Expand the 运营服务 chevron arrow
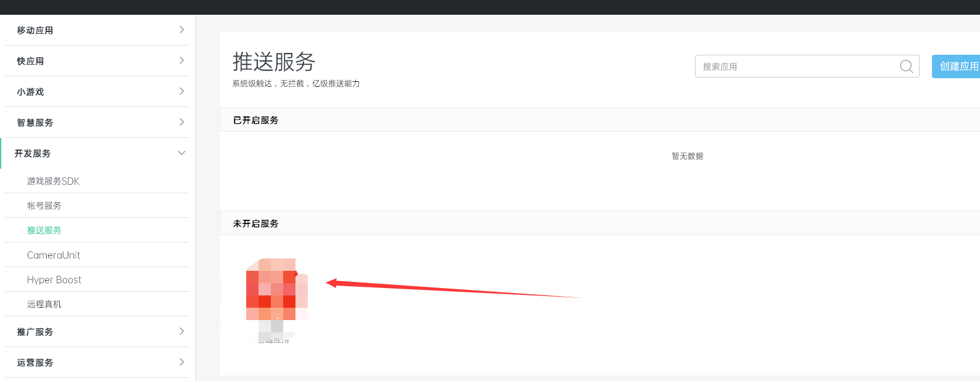 (x=182, y=362)
